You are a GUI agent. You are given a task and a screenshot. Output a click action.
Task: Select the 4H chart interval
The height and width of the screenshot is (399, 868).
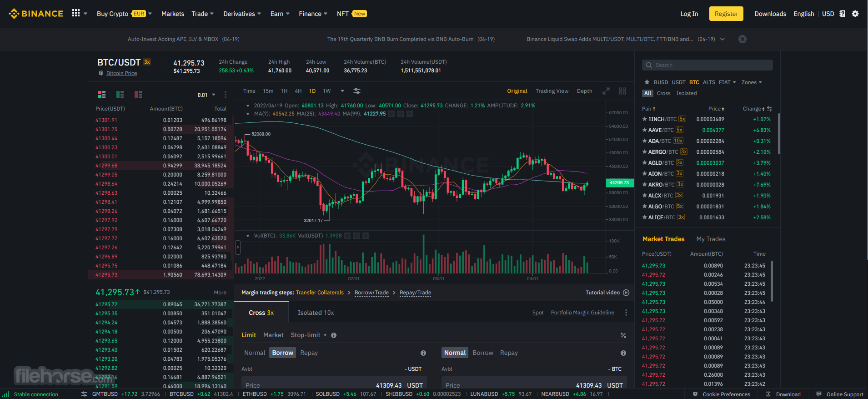(x=298, y=91)
